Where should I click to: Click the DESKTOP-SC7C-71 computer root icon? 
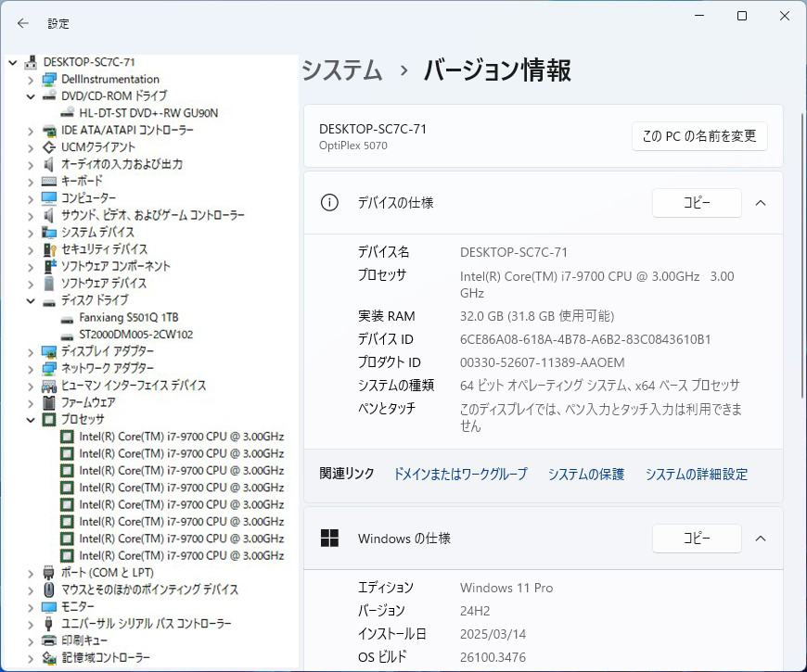point(31,62)
